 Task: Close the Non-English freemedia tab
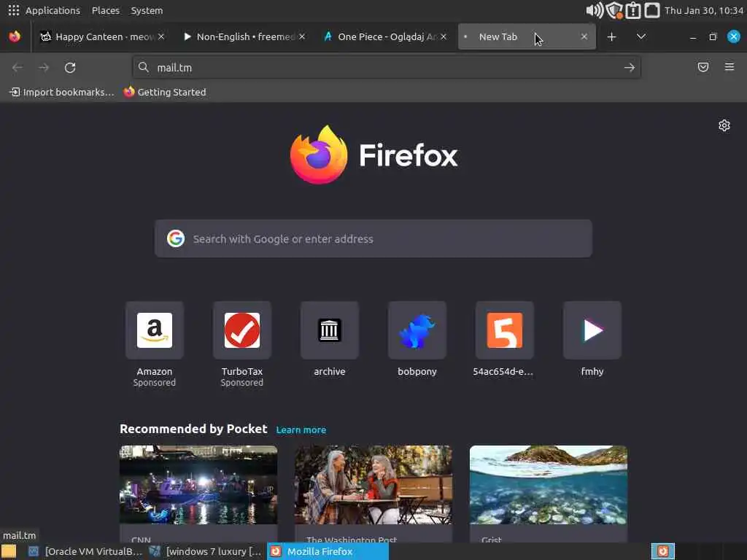[x=302, y=36]
